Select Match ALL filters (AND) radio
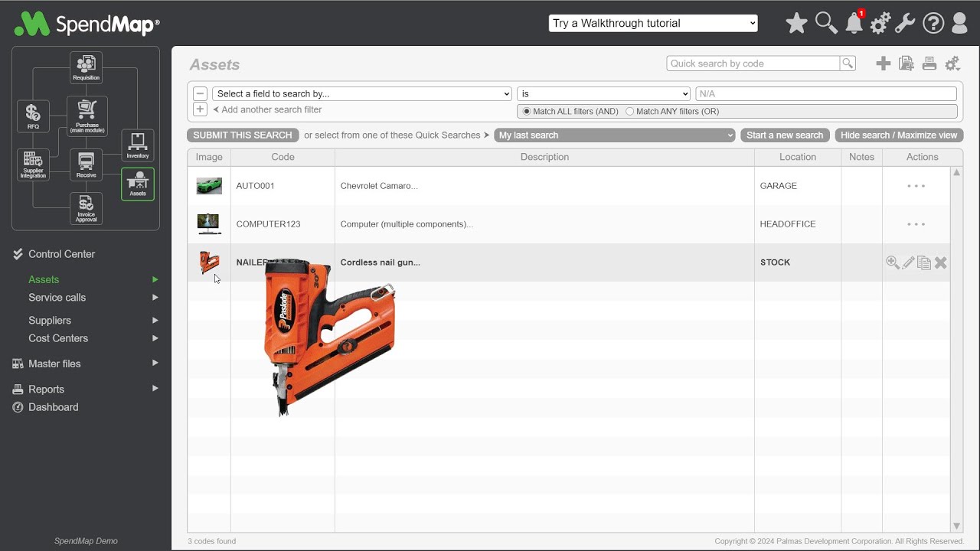This screenshot has height=551, width=980. (526, 112)
